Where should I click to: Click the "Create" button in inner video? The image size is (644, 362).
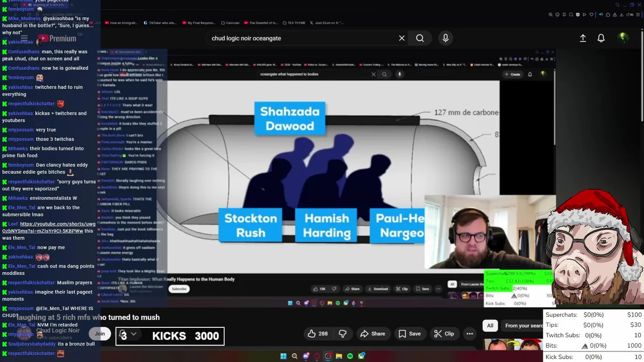click(x=513, y=74)
